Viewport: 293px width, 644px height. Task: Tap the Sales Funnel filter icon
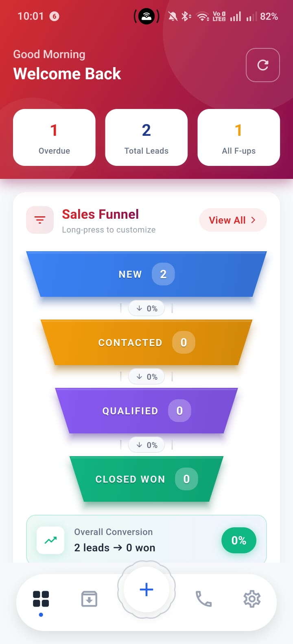click(x=40, y=220)
